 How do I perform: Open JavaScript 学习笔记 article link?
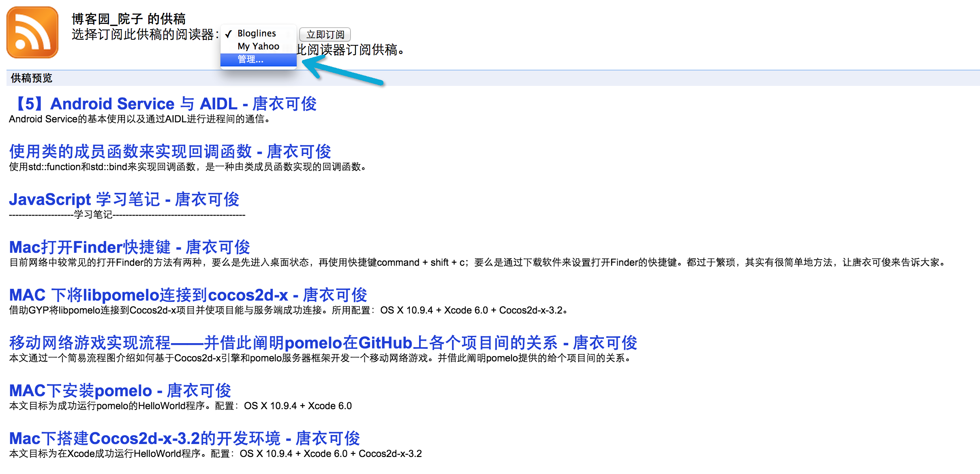coord(124,199)
